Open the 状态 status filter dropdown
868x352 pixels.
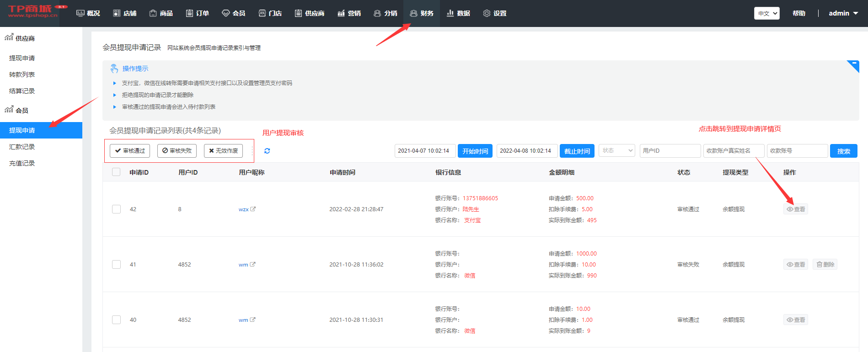616,151
